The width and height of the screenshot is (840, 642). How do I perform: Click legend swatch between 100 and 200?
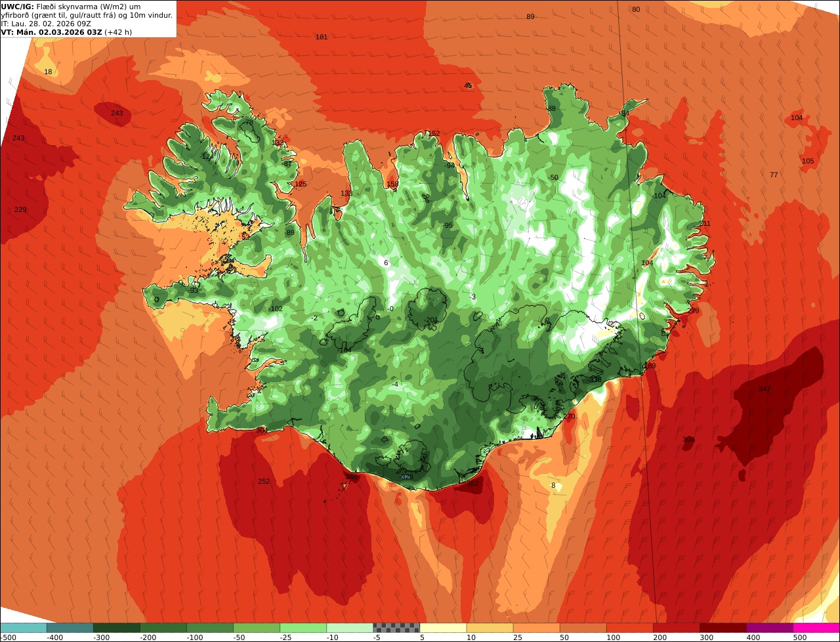[629, 628]
